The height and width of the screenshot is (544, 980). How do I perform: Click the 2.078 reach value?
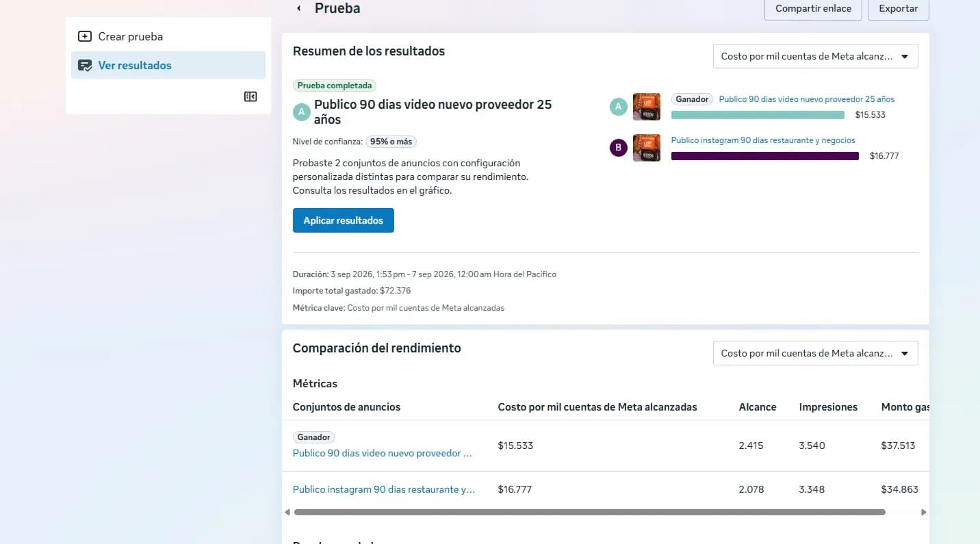[751, 489]
